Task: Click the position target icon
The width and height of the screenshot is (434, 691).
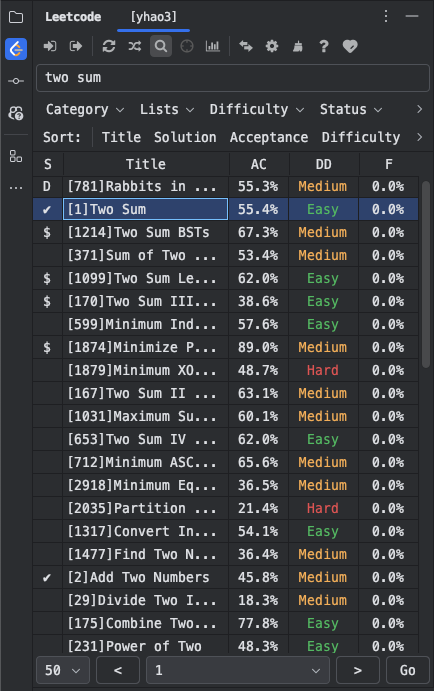Action: pos(187,46)
